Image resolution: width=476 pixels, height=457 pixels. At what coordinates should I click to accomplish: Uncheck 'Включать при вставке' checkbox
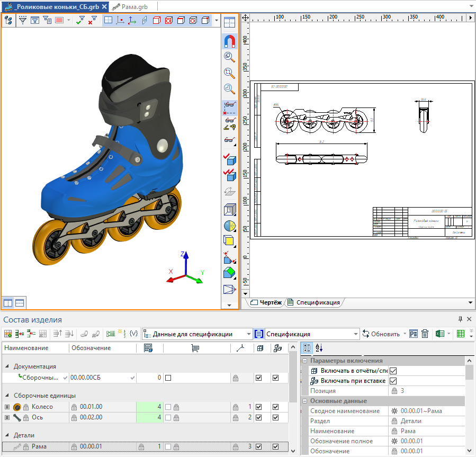point(393,381)
